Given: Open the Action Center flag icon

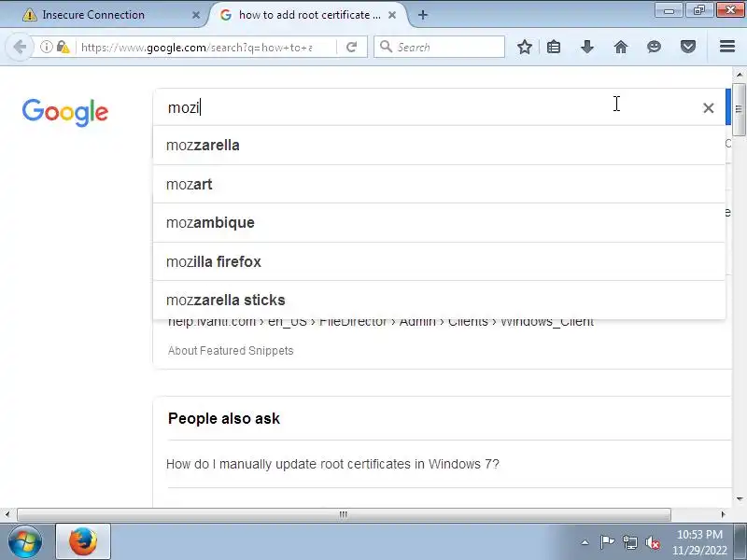Looking at the screenshot, I should [x=607, y=542].
